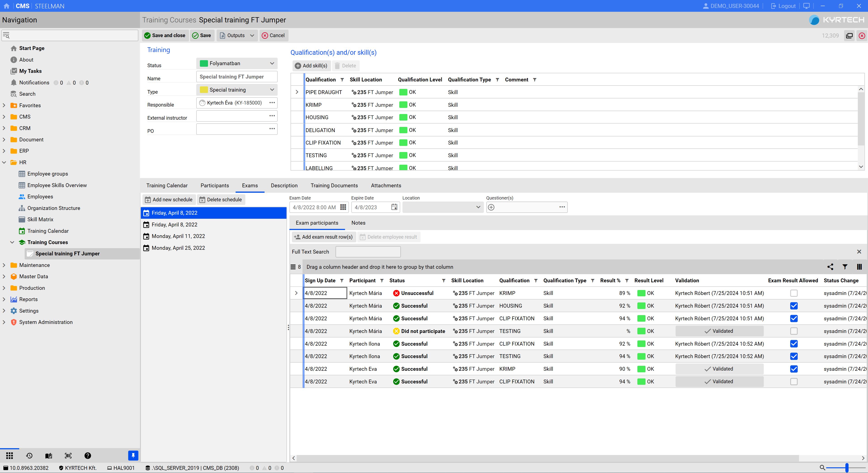
Task: Open the history clock icon in bottom bar
Action: coord(29,456)
